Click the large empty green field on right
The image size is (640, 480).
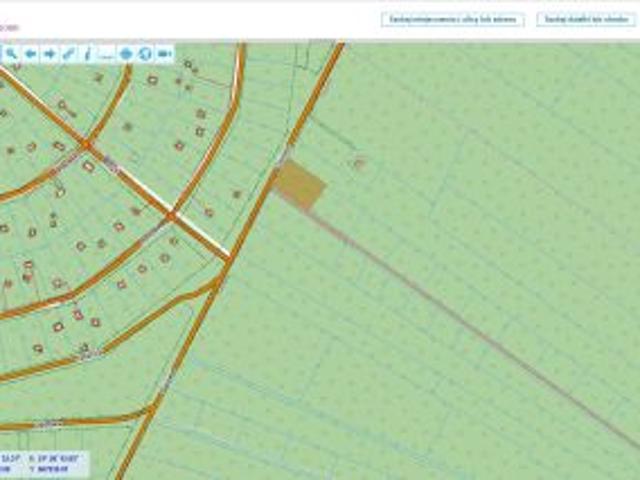[520, 200]
